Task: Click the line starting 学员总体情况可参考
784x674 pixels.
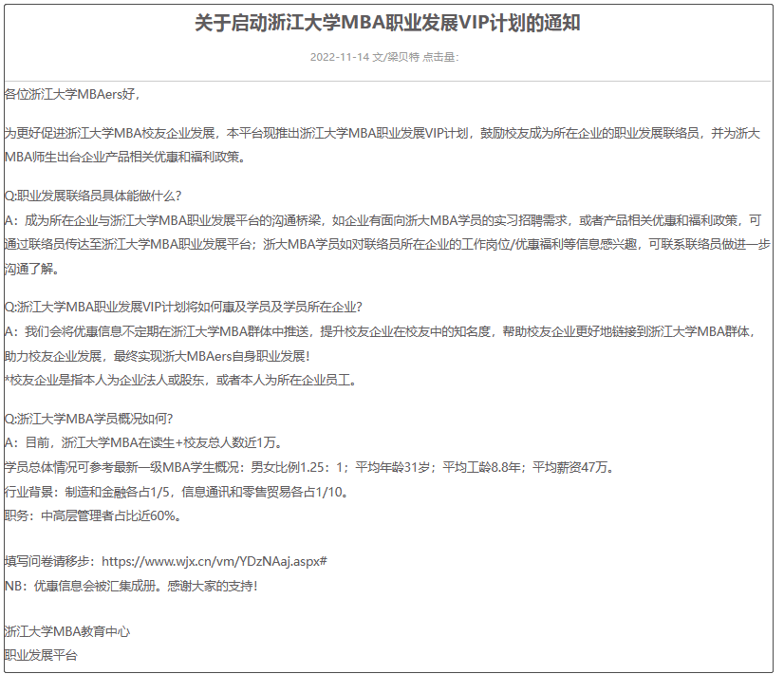Action: pyautogui.click(x=309, y=467)
